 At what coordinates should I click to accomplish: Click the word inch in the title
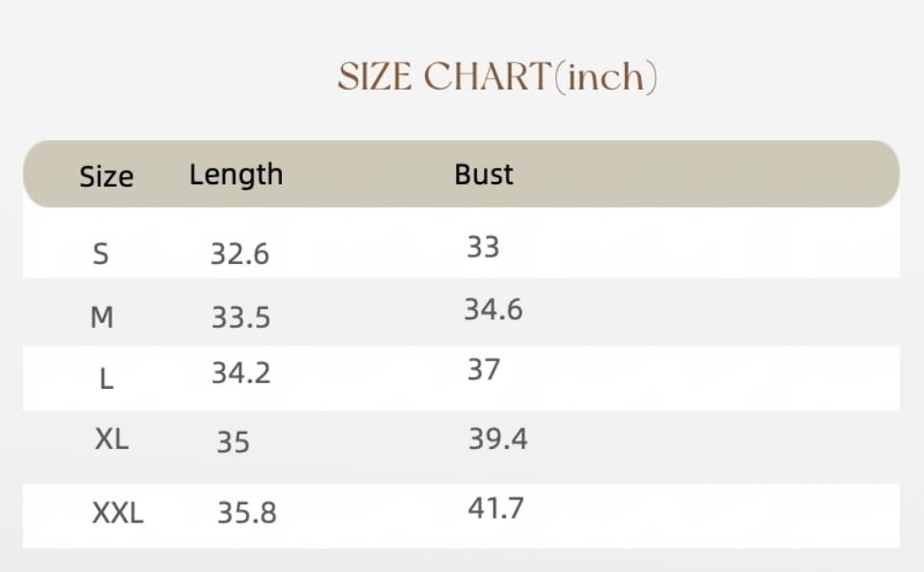pos(606,76)
